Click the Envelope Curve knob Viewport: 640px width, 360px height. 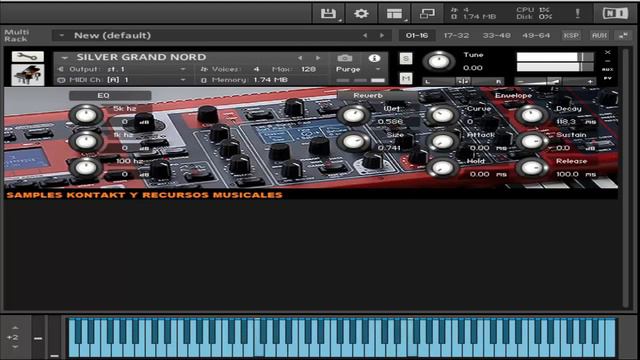443,115
